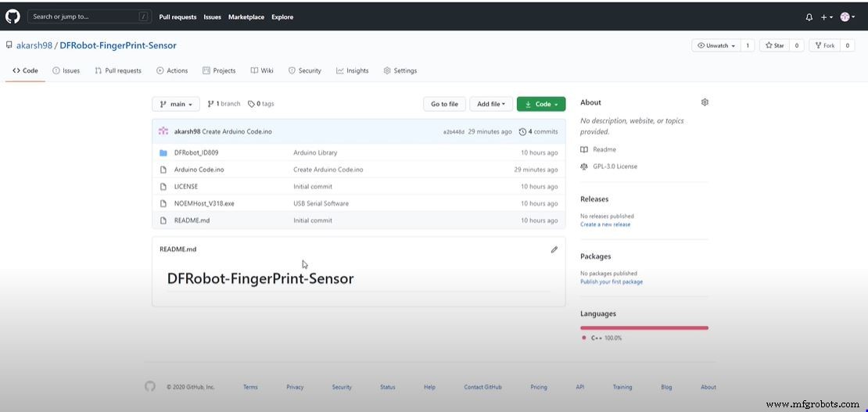Click the C++ language bar
Viewport: 868px width, 412px height.
coord(644,328)
